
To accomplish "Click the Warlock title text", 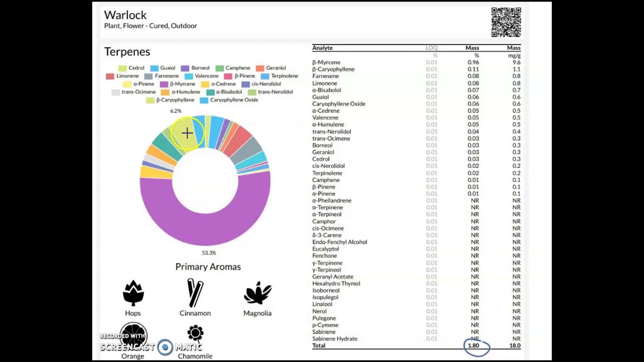I will coord(125,15).
